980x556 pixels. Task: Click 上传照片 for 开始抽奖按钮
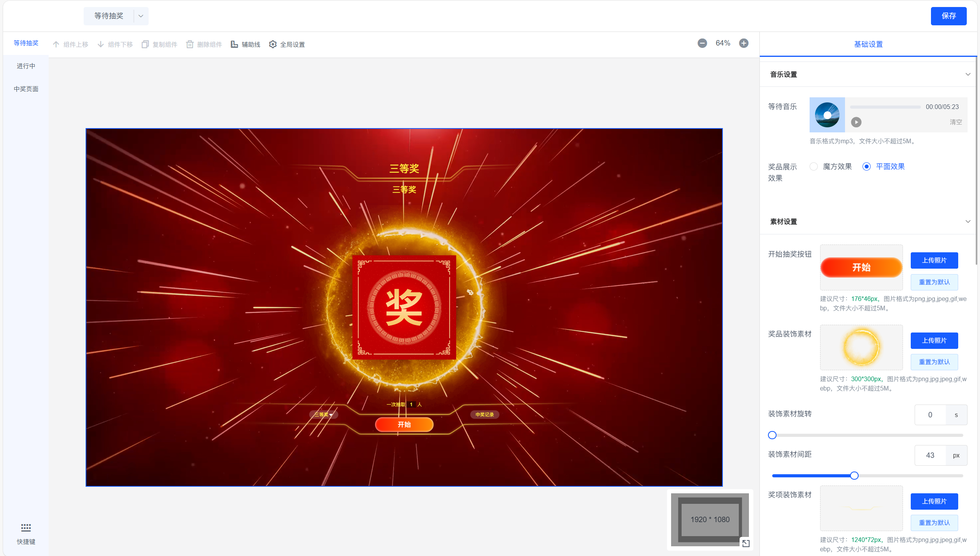[x=934, y=260]
